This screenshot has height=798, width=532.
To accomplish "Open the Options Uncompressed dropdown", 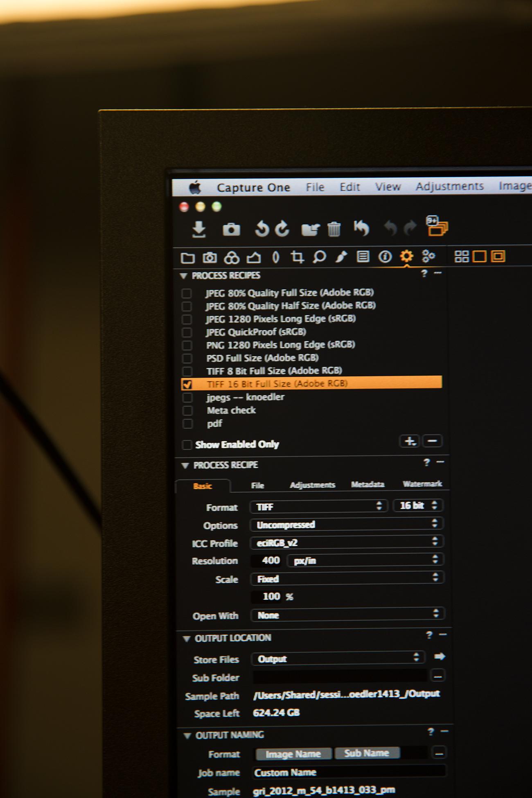I will tap(346, 524).
